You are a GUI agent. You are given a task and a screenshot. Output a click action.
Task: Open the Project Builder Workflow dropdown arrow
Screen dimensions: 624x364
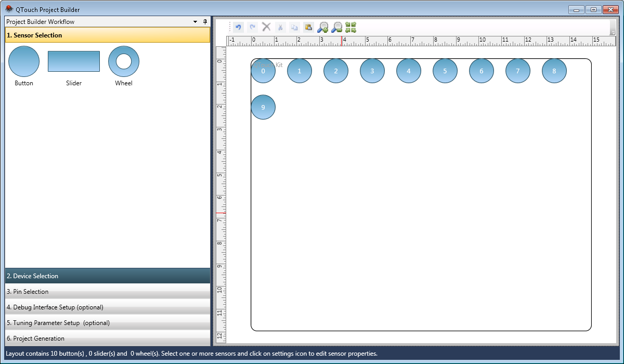[196, 22]
